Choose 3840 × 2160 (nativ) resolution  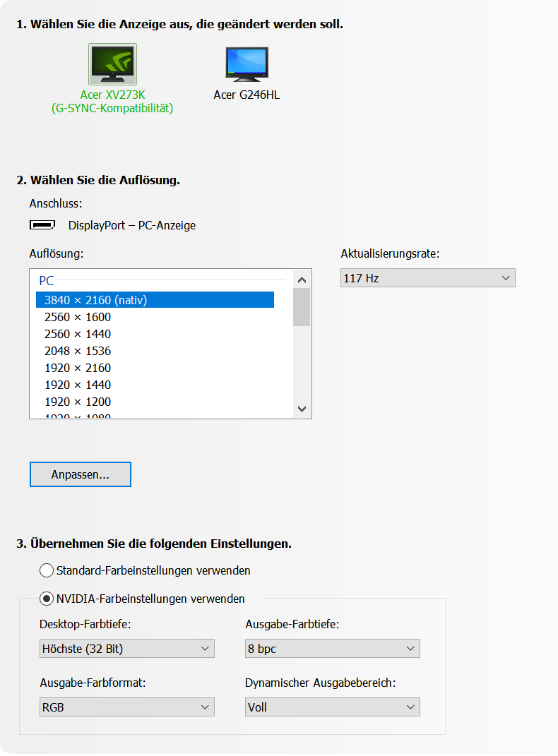(x=155, y=300)
